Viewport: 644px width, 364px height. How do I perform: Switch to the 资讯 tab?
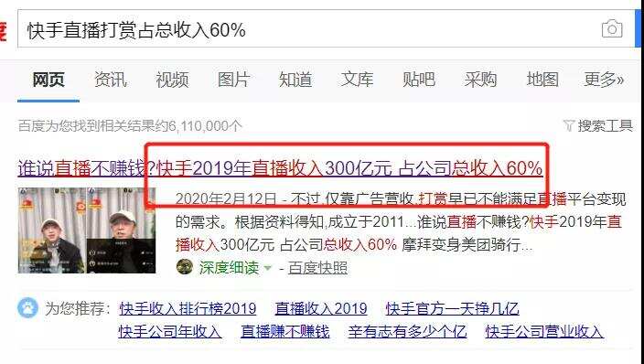111,80
